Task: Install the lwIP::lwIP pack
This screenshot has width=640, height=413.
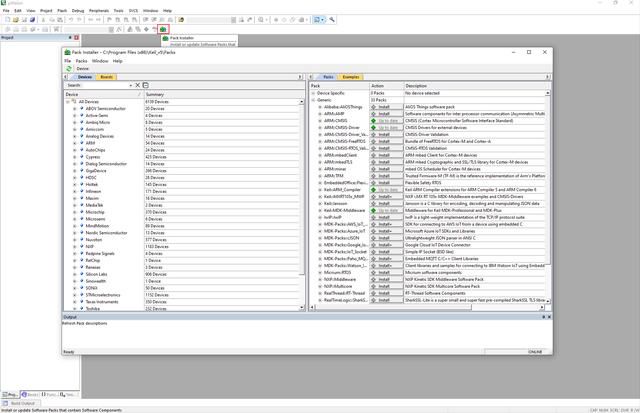Action: [x=386, y=218]
